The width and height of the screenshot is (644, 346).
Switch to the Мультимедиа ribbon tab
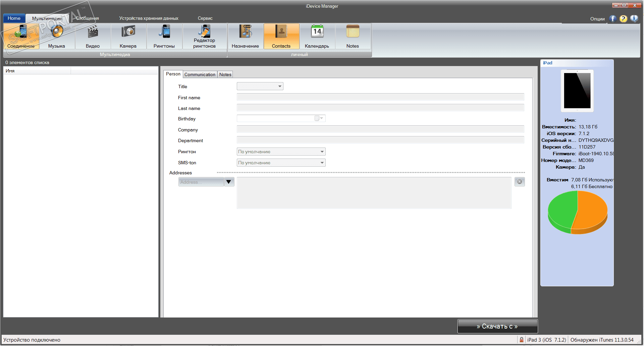click(47, 18)
